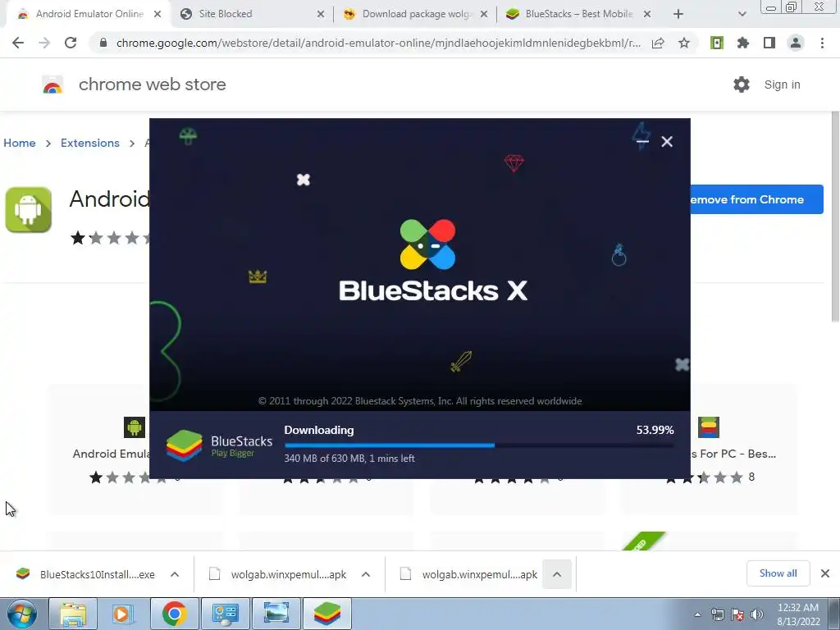Screen dimensions: 840x630
Task: Open new tab with plus button
Action: (x=678, y=14)
